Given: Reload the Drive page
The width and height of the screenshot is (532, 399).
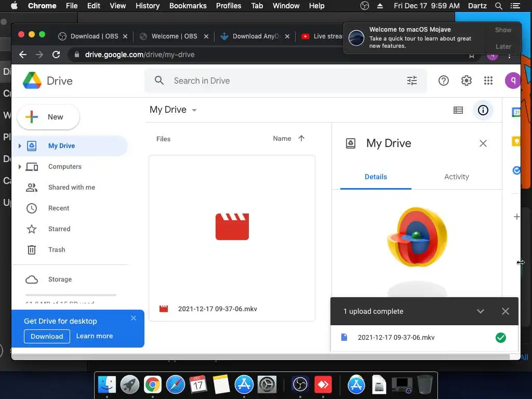Looking at the screenshot, I should pyautogui.click(x=56, y=55).
